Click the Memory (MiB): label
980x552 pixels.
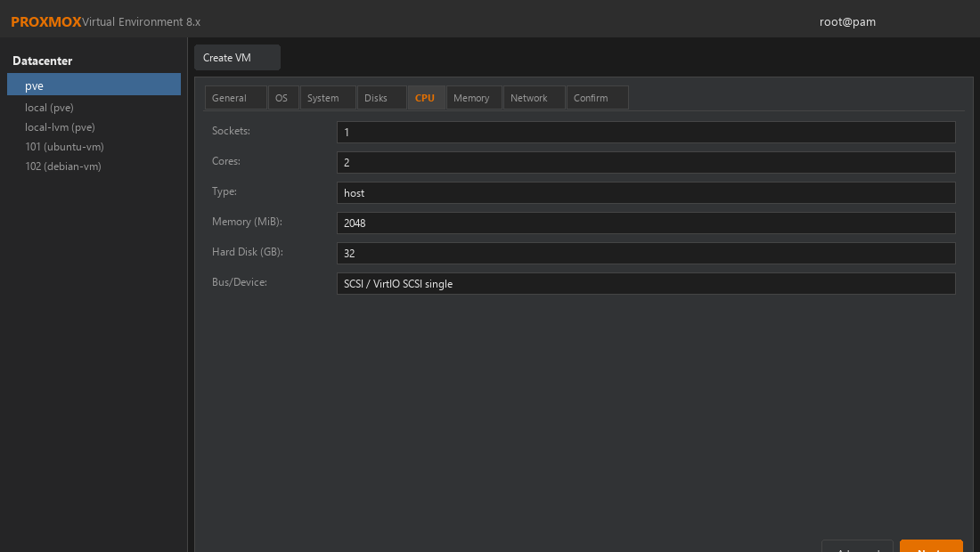[x=247, y=222]
